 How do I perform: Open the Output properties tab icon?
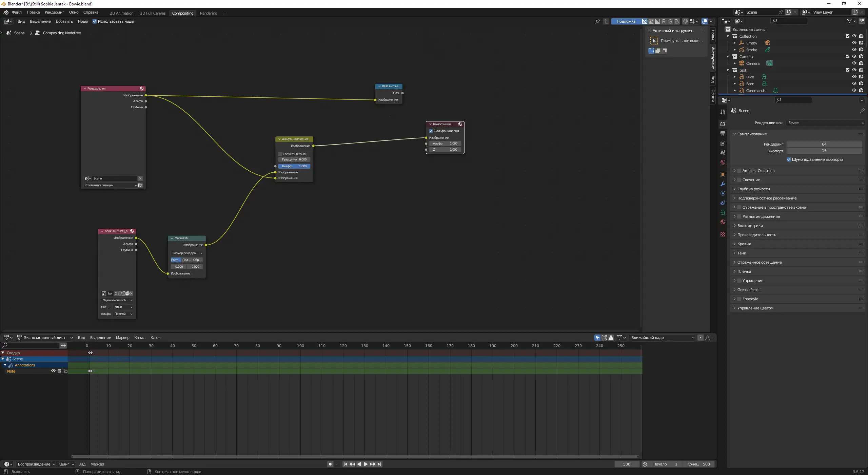[723, 134]
